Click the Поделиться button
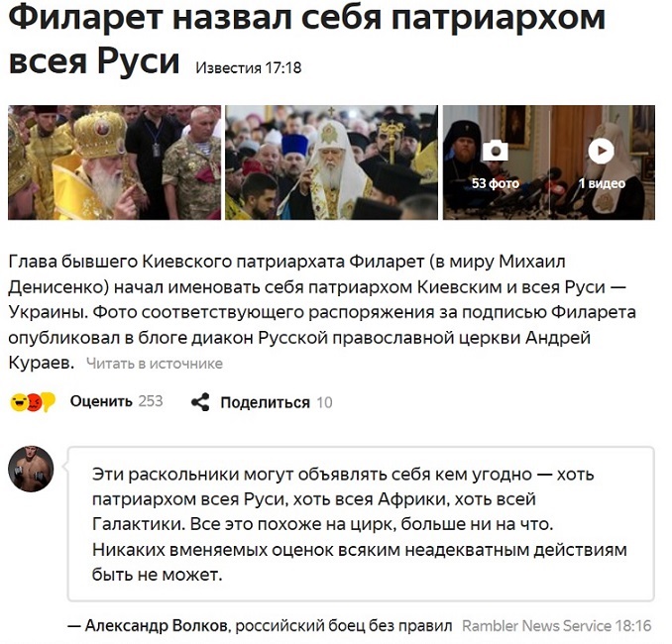Image resolution: width=672 pixels, height=644 pixels. (265, 402)
